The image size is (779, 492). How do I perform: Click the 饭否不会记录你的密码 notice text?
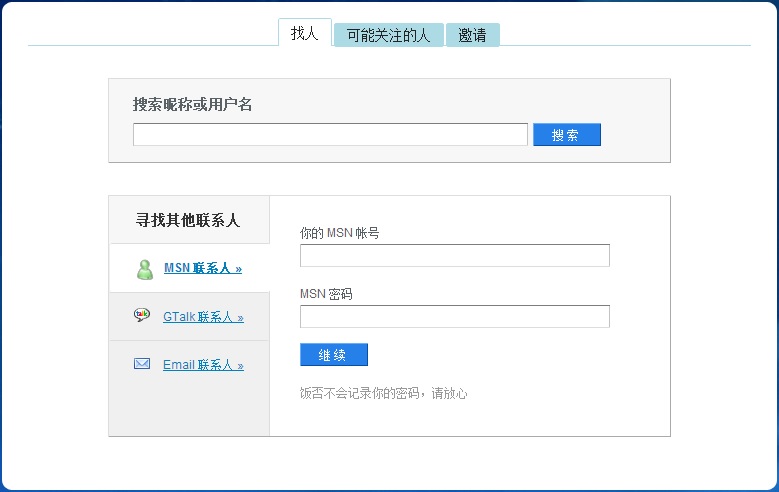tap(384, 393)
